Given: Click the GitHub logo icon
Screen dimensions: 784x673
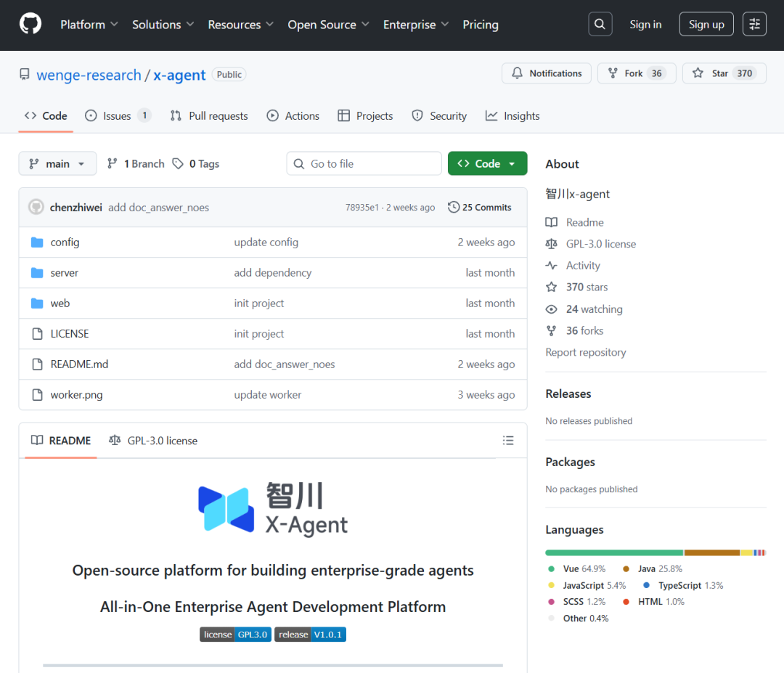Looking at the screenshot, I should pyautogui.click(x=30, y=25).
